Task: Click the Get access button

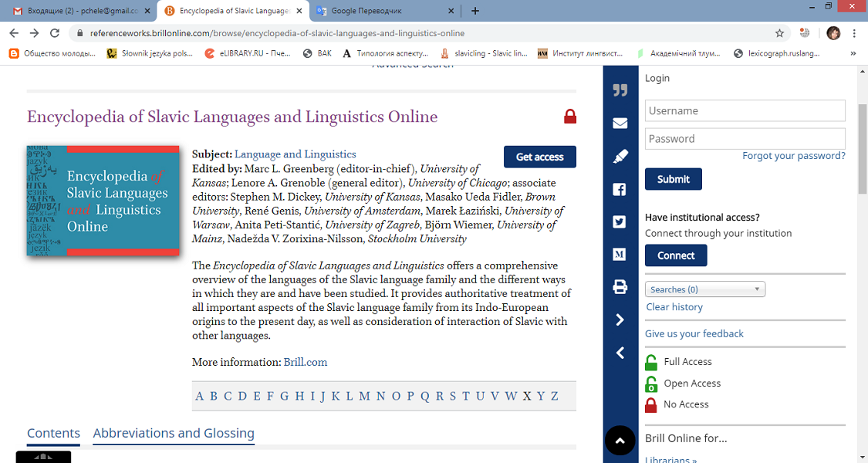Action: coord(540,157)
